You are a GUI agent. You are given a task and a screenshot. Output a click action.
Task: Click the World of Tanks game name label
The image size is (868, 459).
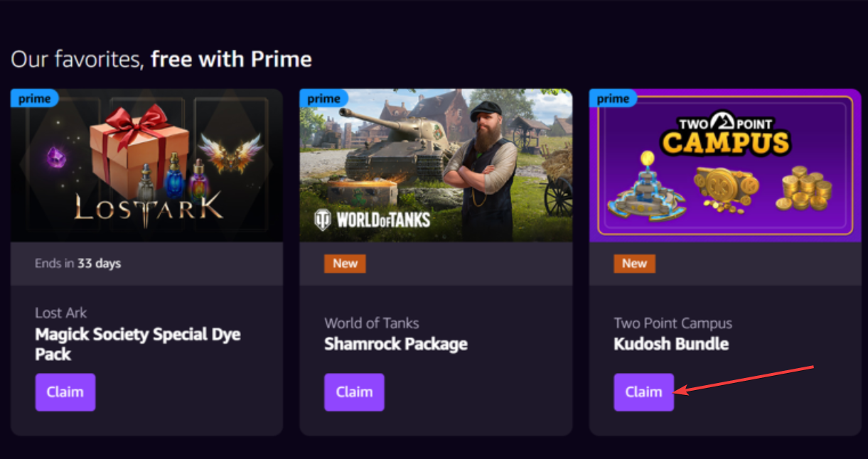tap(372, 323)
